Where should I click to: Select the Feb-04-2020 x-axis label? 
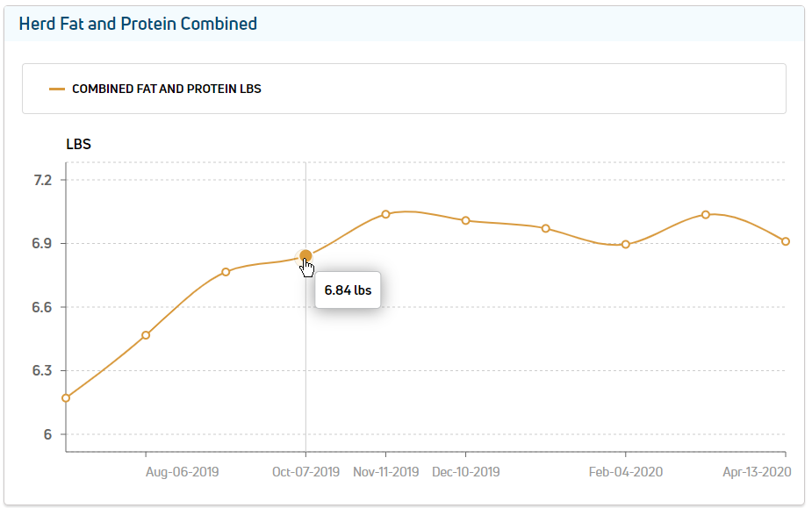[625, 472]
